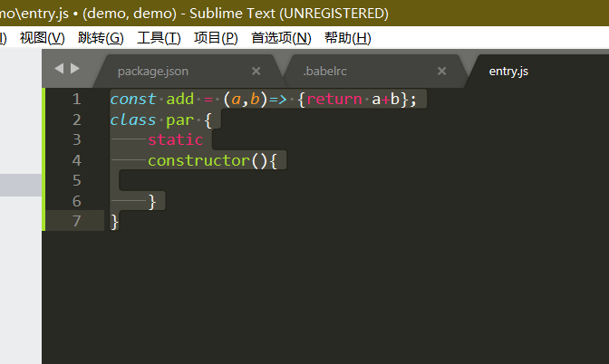Close the .babelrc tab

(441, 71)
